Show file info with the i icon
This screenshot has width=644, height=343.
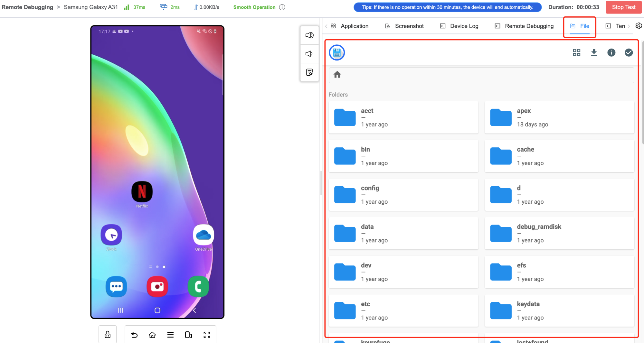tap(611, 52)
